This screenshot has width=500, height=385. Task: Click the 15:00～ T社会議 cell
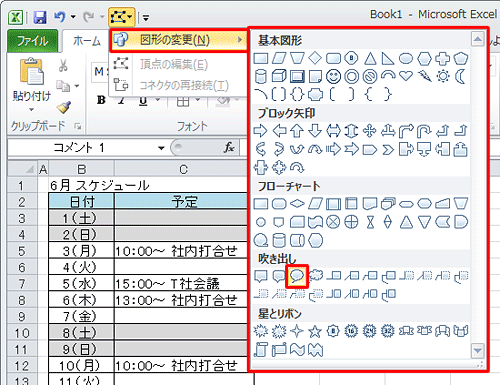click(x=182, y=284)
